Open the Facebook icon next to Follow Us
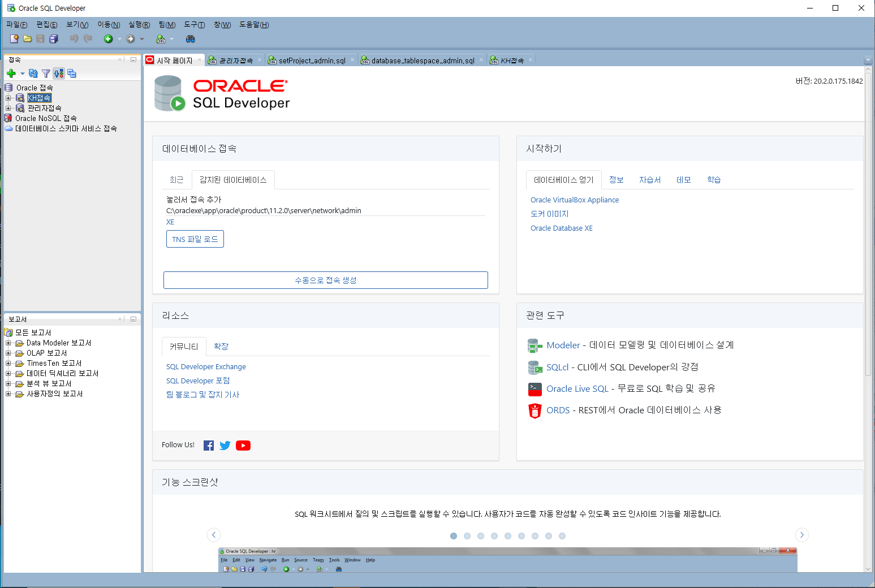Image resolution: width=875 pixels, height=588 pixels. tap(209, 446)
